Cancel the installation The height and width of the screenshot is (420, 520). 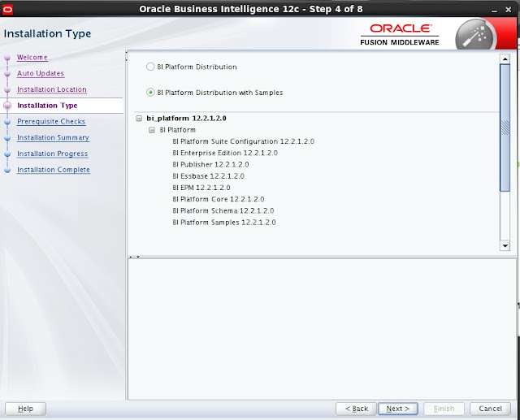coord(490,409)
